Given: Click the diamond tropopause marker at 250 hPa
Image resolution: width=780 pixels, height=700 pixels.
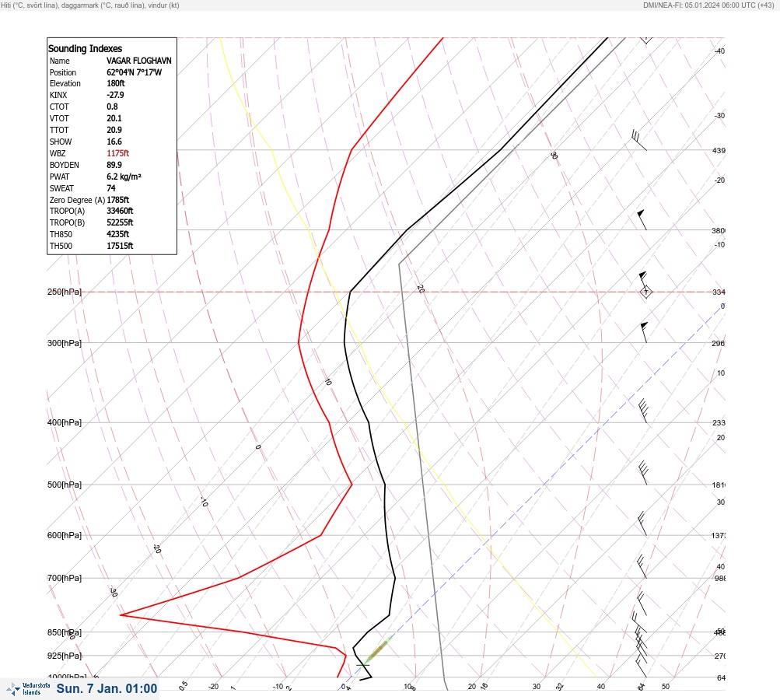Looking at the screenshot, I should pos(645,292).
